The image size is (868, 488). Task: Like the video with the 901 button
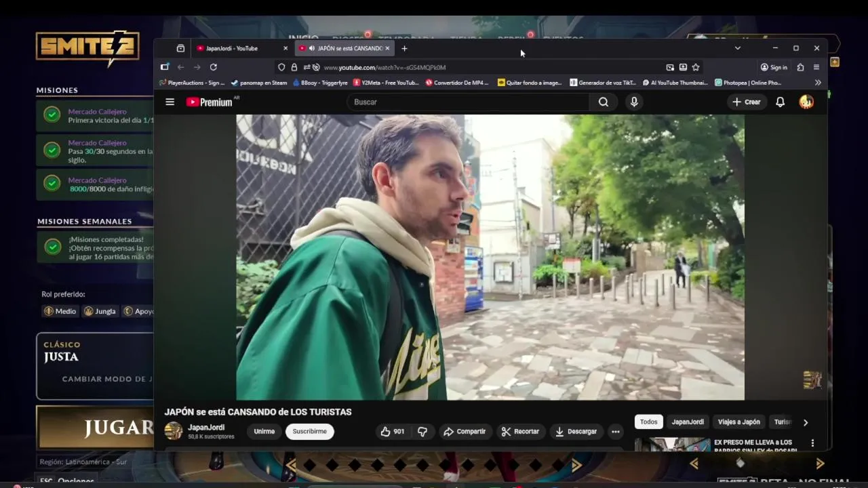tap(393, 431)
